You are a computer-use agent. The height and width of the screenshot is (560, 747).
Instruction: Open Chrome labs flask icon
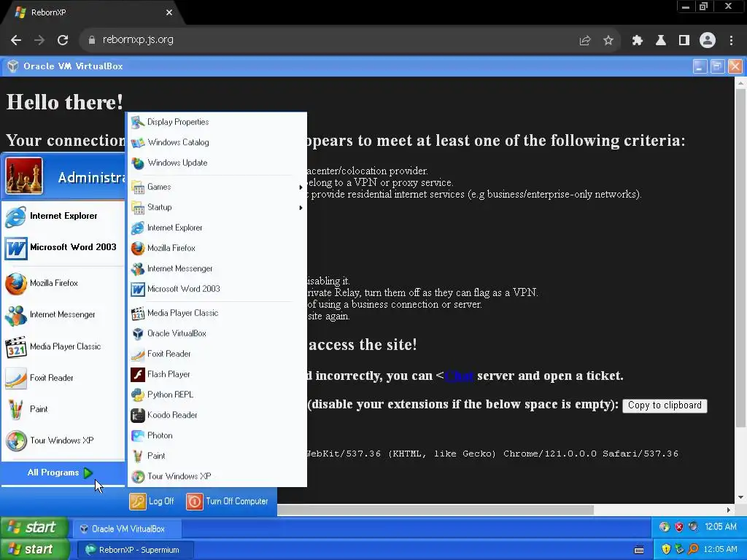point(661,41)
